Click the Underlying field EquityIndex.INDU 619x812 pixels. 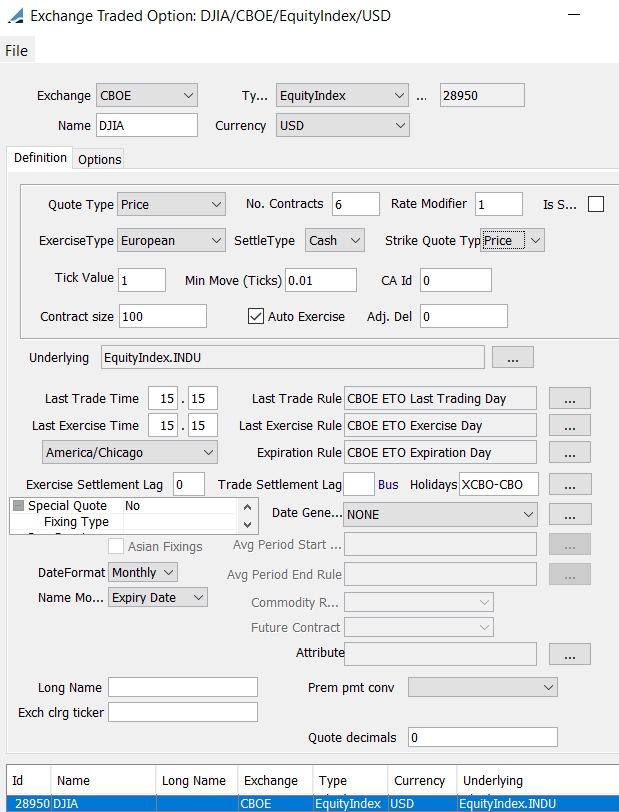293,357
